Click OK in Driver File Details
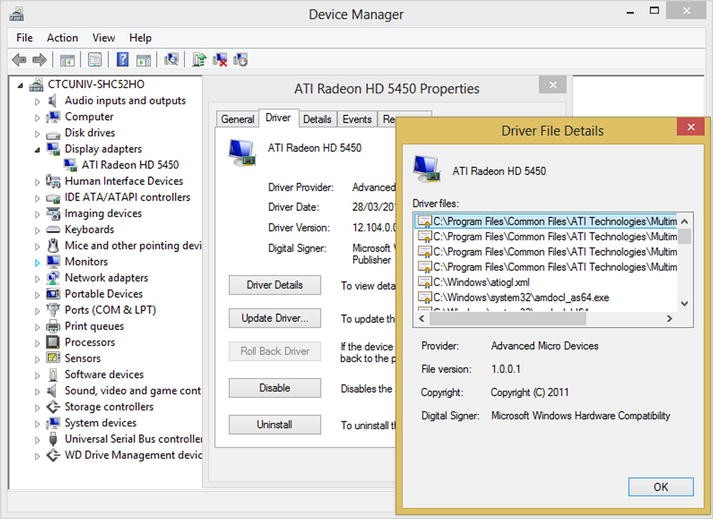The width and height of the screenshot is (713, 519). [661, 487]
